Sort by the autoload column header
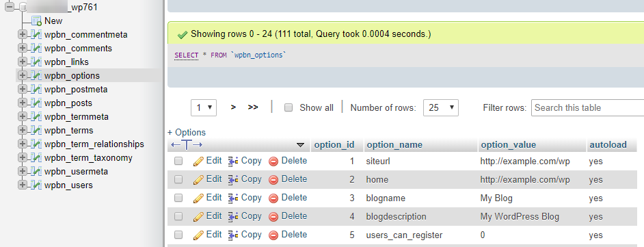Viewport: 644px width, 247px height. tap(608, 144)
